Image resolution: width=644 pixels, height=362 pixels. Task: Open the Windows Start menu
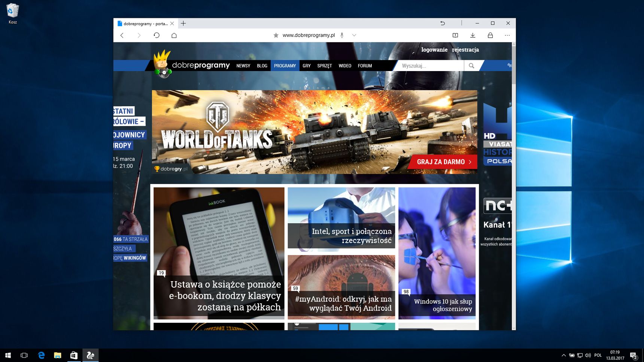tap(8, 355)
